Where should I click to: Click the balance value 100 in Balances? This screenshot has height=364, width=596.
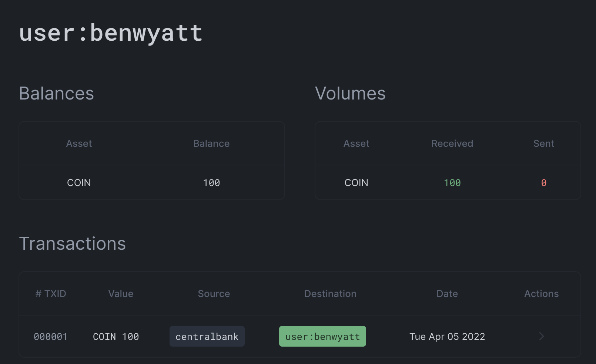pyautogui.click(x=211, y=183)
